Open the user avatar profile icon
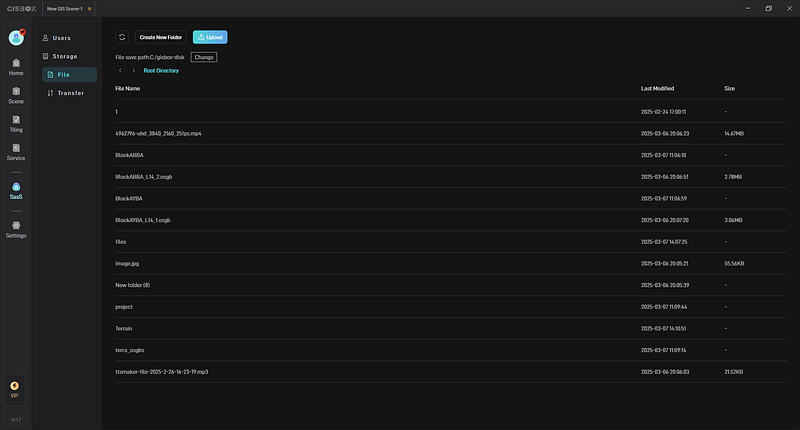Viewport: 800px width, 430px height. coord(16,38)
